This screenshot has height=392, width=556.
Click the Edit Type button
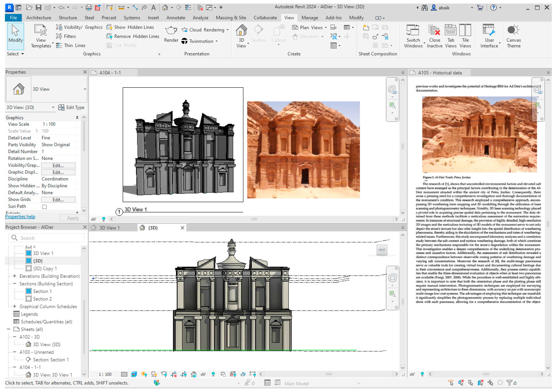click(72, 108)
